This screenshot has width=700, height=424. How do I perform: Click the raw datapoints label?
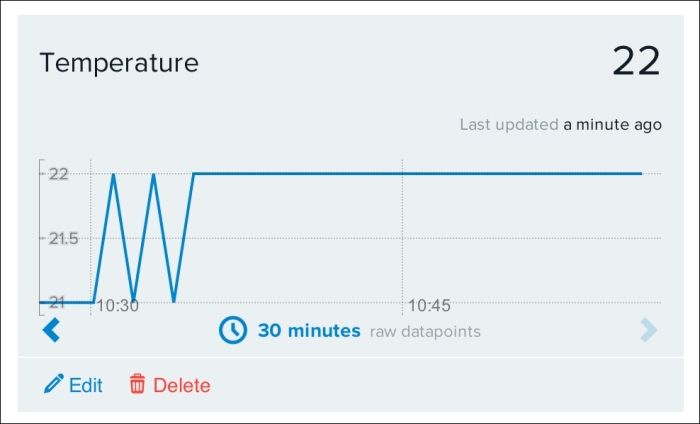[425, 332]
